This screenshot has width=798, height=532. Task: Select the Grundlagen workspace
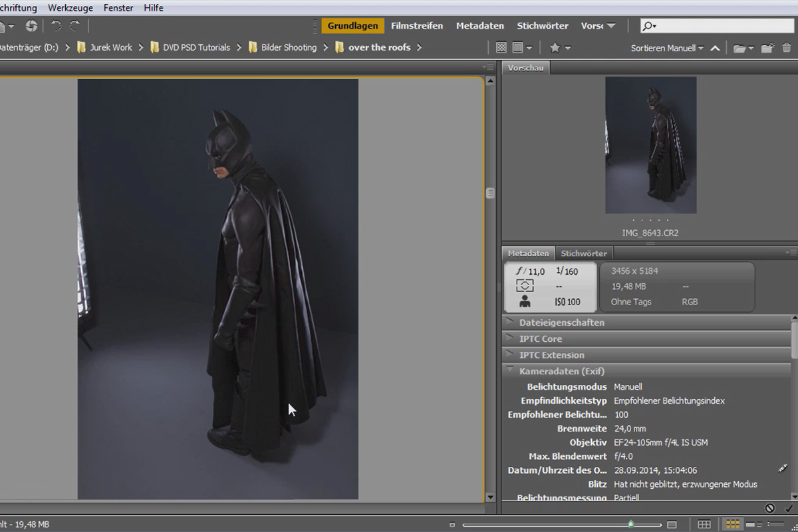pos(353,26)
